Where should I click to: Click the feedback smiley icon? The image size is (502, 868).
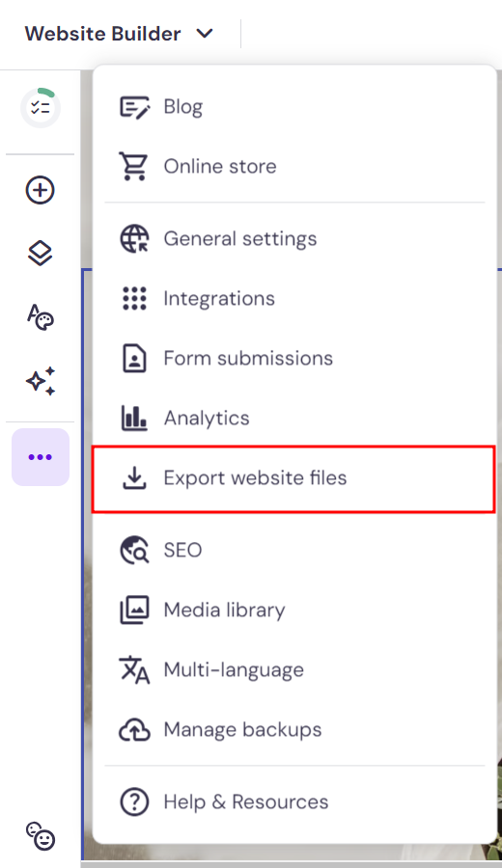tap(41, 836)
